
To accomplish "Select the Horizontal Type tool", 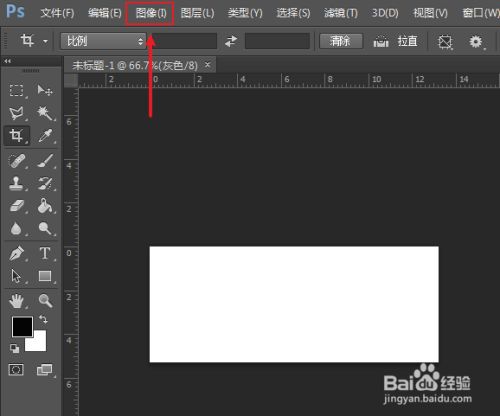I will point(45,253).
